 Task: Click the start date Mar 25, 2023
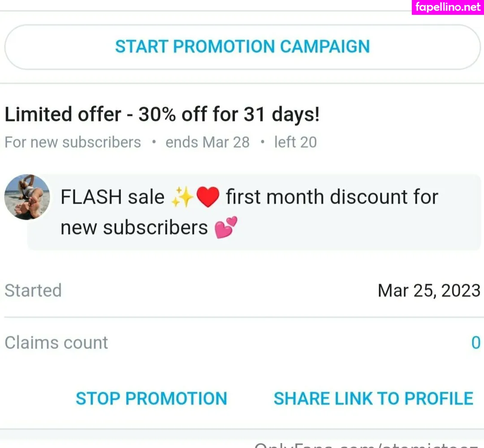coord(429,291)
